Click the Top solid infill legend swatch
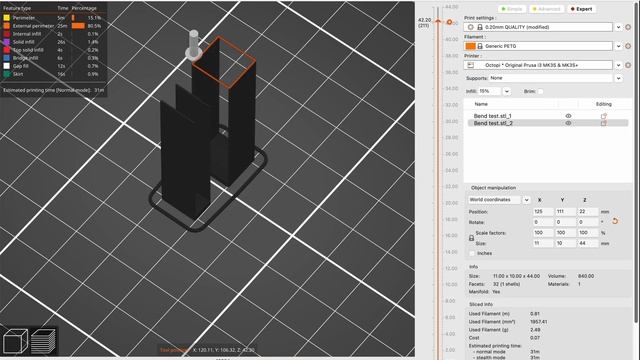 [x=7, y=50]
